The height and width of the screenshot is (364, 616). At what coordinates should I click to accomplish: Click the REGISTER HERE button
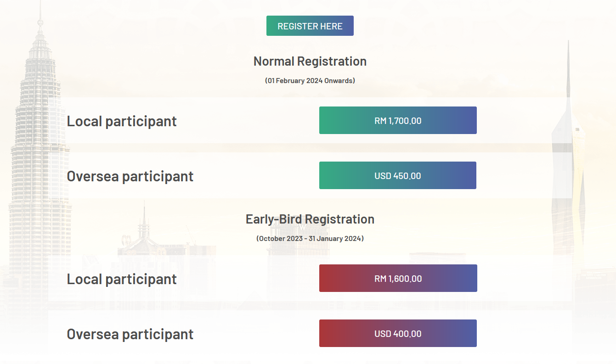pyautogui.click(x=310, y=26)
